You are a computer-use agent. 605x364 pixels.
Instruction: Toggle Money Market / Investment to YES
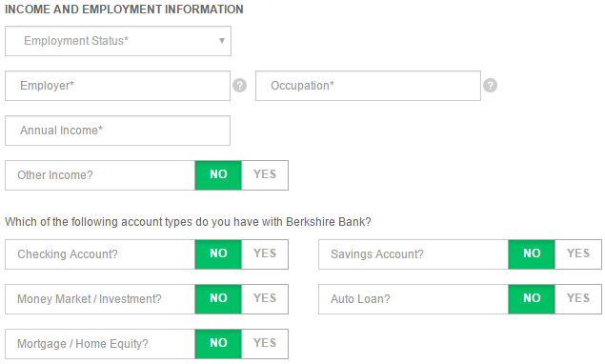pos(265,299)
